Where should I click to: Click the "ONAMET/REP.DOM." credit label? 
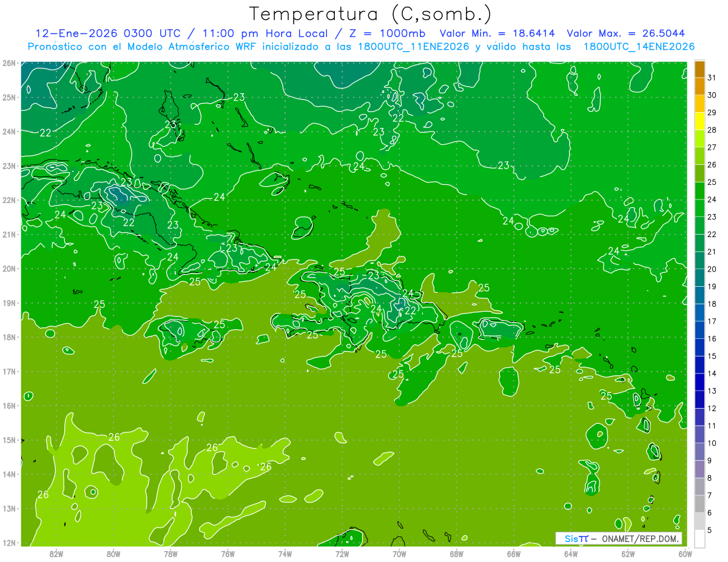pos(641,538)
